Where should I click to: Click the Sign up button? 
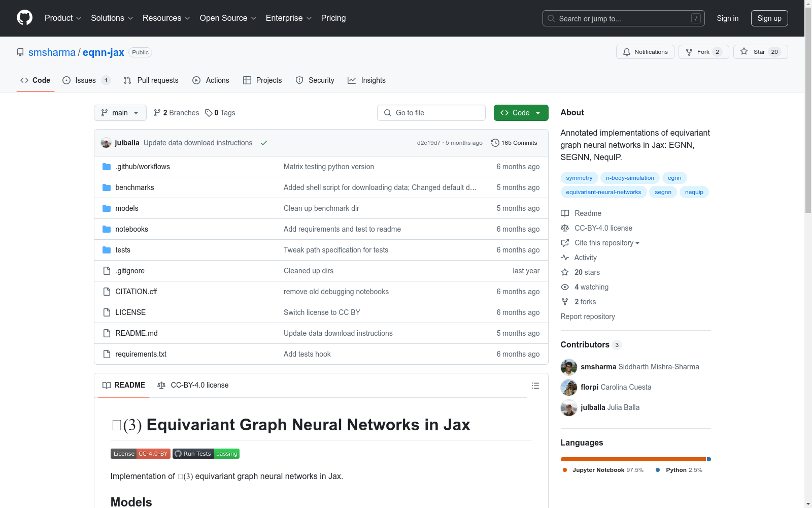pos(769,18)
